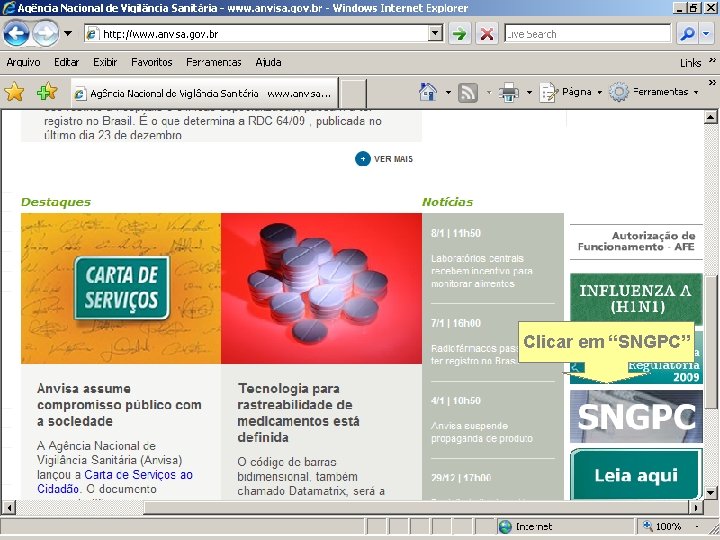Click the red Stop loading button

tap(487, 34)
